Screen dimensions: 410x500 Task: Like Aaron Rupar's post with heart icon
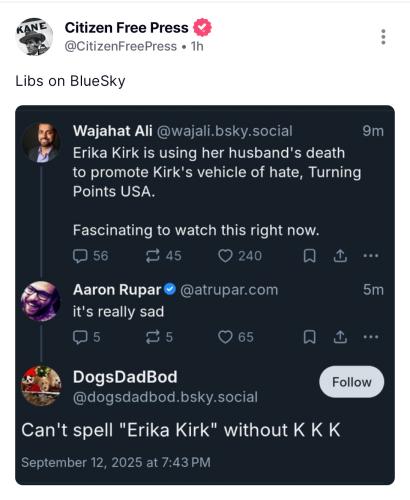(x=225, y=337)
